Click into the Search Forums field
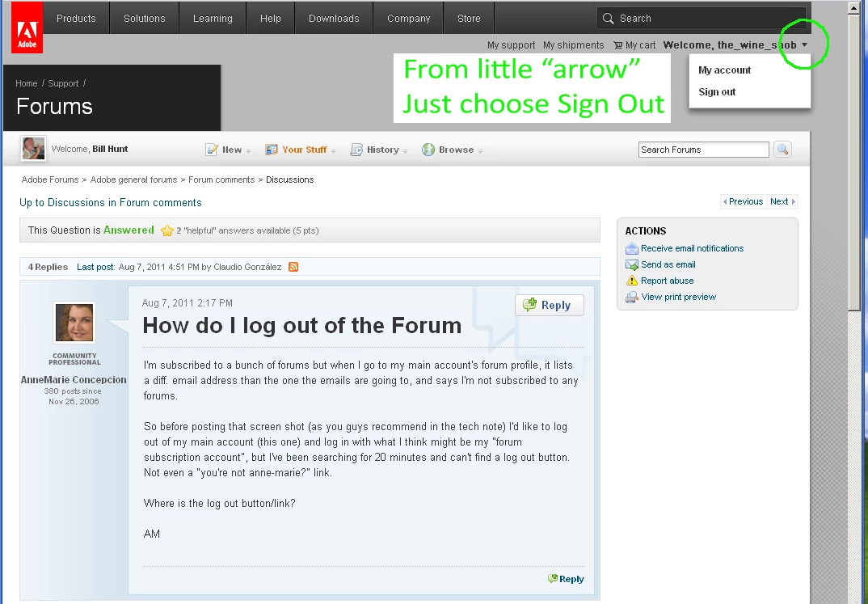 (704, 150)
